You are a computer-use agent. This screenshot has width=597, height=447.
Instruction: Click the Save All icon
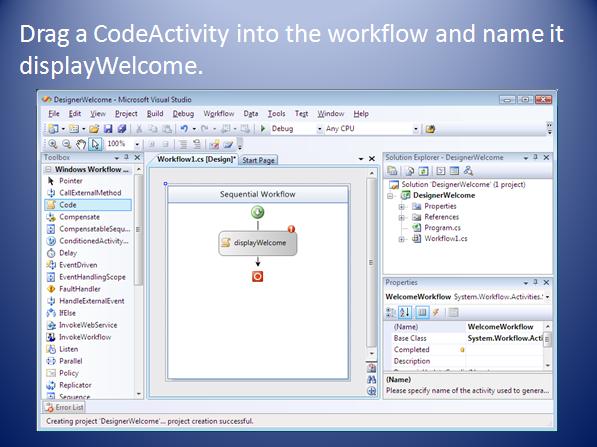pyautogui.click(x=122, y=129)
